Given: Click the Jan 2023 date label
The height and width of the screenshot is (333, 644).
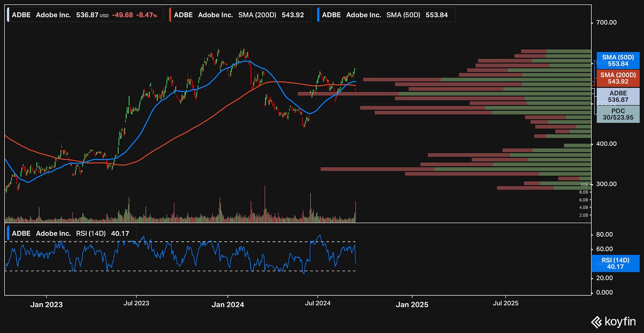Looking at the screenshot, I should click(46, 304).
